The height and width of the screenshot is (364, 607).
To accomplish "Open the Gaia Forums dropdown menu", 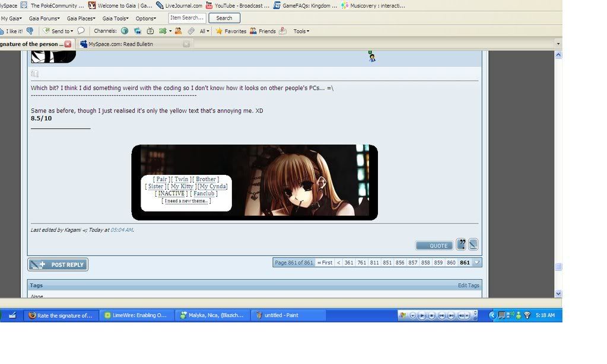I will coord(44,18).
